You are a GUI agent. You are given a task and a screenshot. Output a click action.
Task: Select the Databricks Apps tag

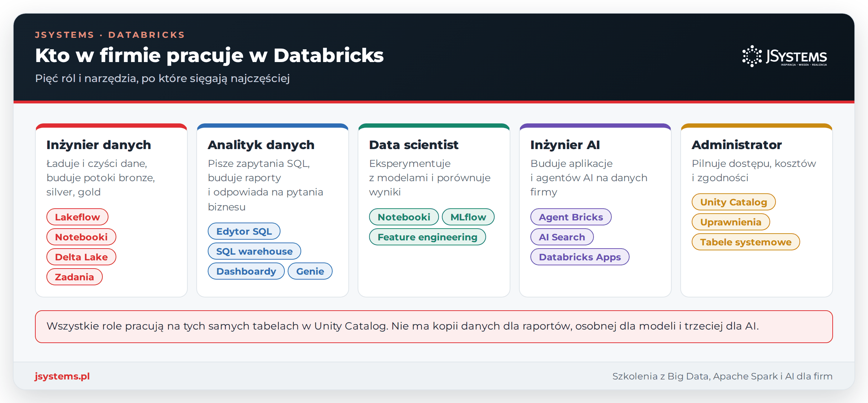click(580, 257)
